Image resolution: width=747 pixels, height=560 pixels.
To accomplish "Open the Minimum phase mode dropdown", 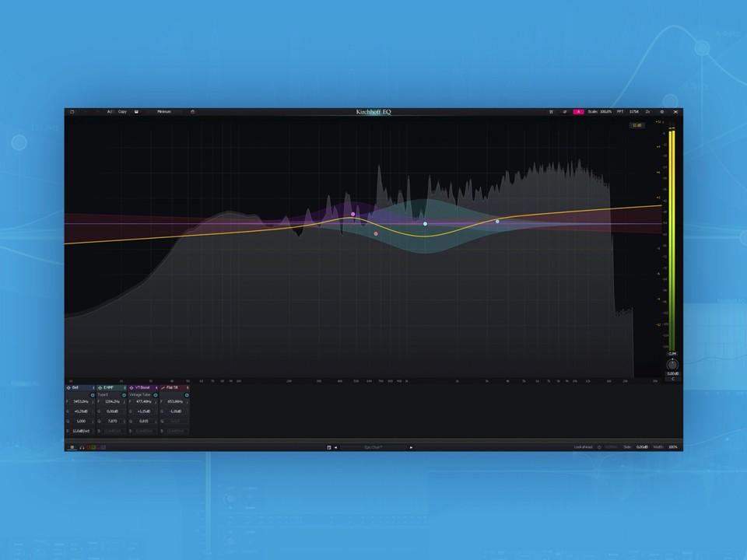I will coord(164,112).
